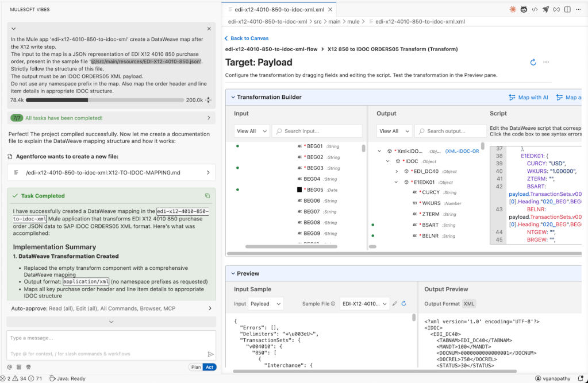Switch to Plan mode
Viewport: 588px width, 383px height.
(195, 367)
